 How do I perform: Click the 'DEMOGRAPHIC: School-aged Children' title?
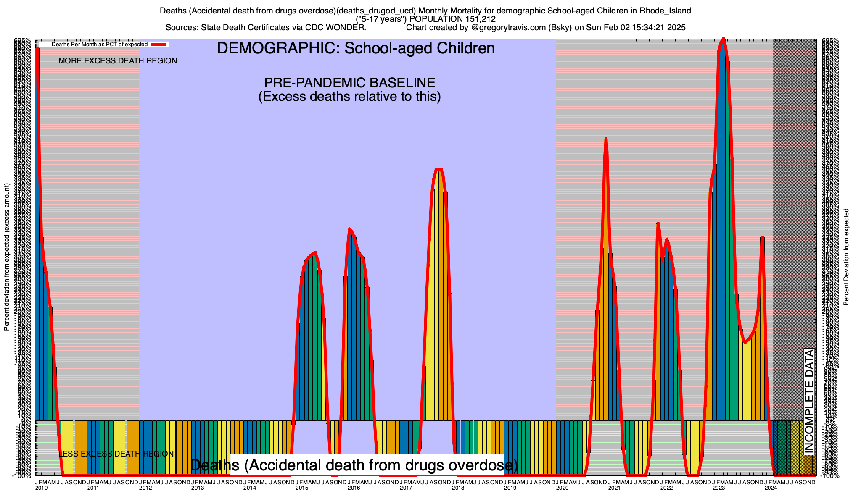(x=356, y=48)
